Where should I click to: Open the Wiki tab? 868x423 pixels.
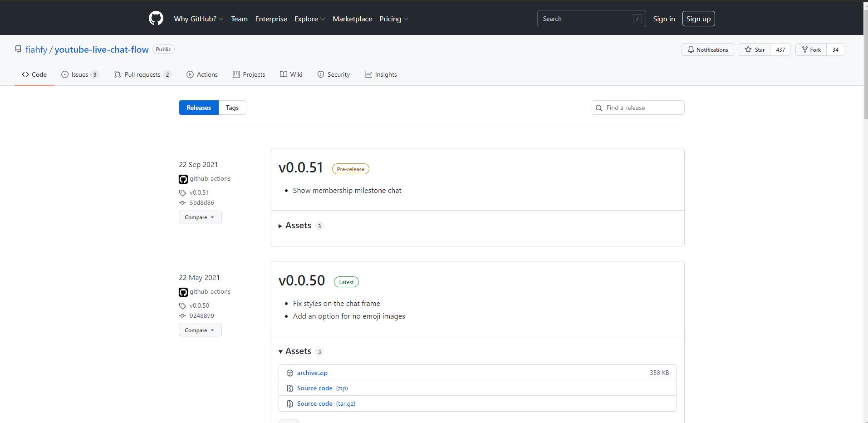[291, 74]
